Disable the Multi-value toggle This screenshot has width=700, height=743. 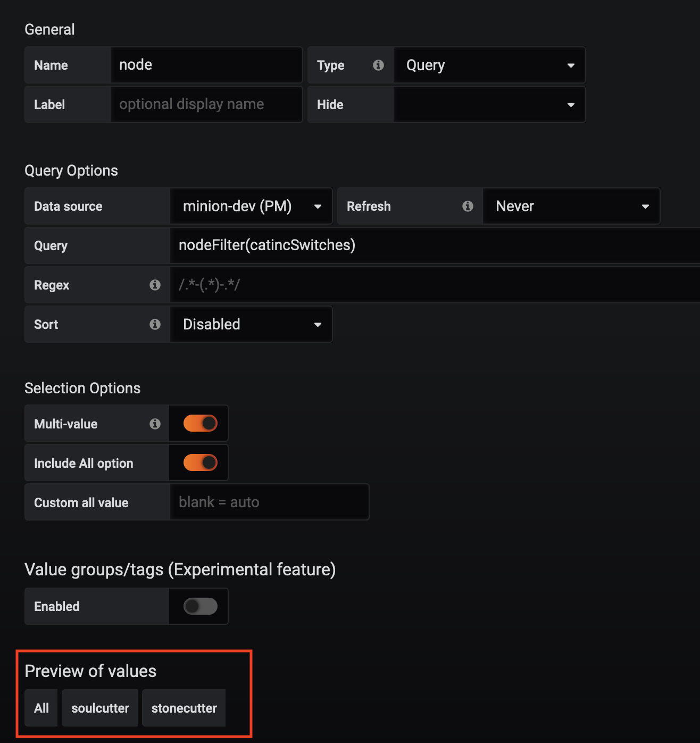click(198, 423)
